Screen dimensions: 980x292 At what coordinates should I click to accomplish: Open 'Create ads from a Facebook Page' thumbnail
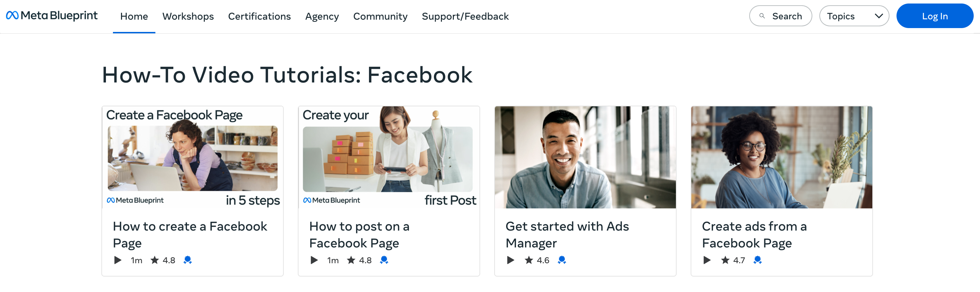coord(781,157)
